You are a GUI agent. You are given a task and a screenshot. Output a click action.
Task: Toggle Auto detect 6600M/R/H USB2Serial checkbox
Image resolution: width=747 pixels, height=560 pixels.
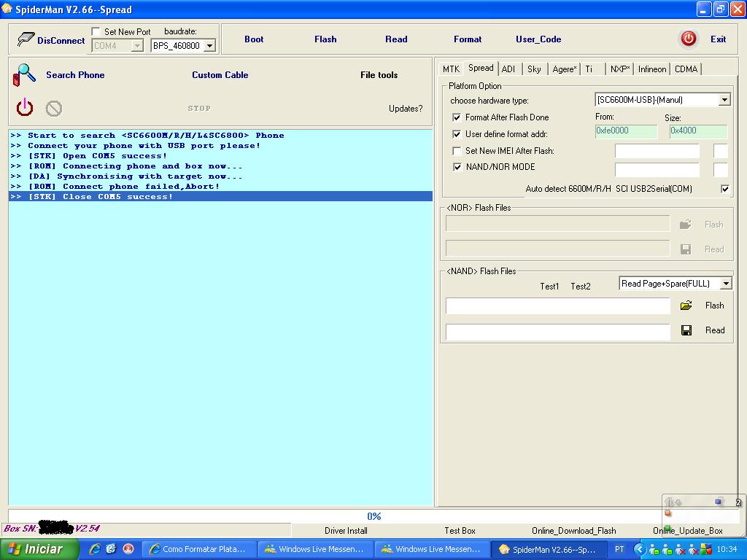pyautogui.click(x=725, y=189)
